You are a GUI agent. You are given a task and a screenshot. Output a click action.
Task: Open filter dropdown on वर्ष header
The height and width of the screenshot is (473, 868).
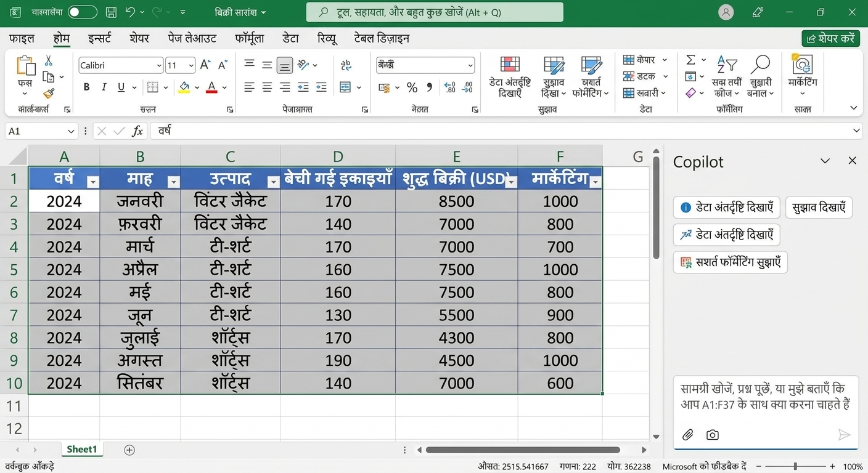pyautogui.click(x=93, y=182)
